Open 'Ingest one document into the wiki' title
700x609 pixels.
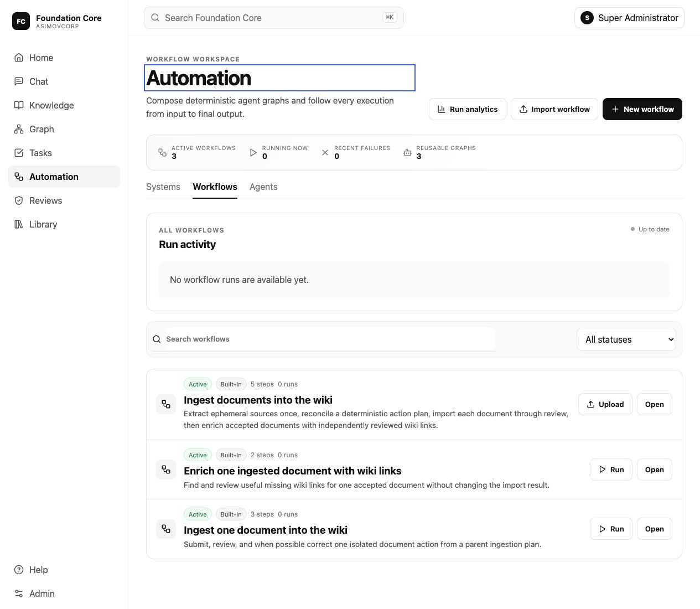point(266,530)
